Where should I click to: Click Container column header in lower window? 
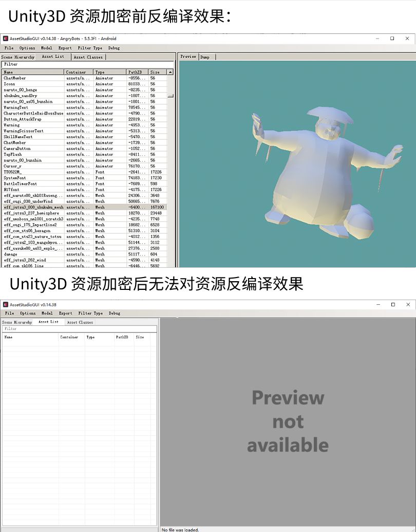tap(71, 337)
